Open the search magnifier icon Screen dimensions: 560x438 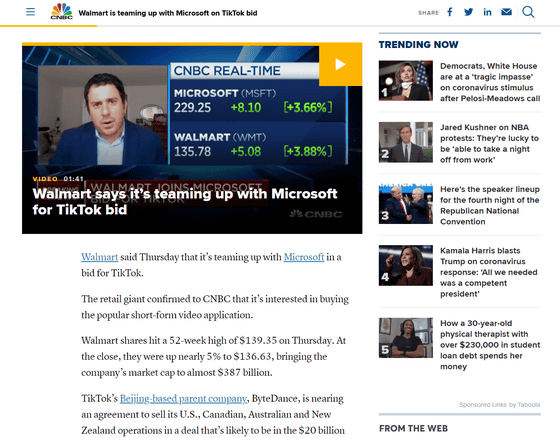[528, 12]
